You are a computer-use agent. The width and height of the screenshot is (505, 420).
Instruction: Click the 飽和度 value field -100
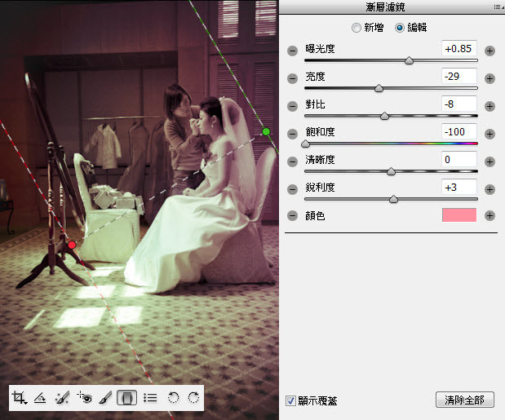[459, 131]
